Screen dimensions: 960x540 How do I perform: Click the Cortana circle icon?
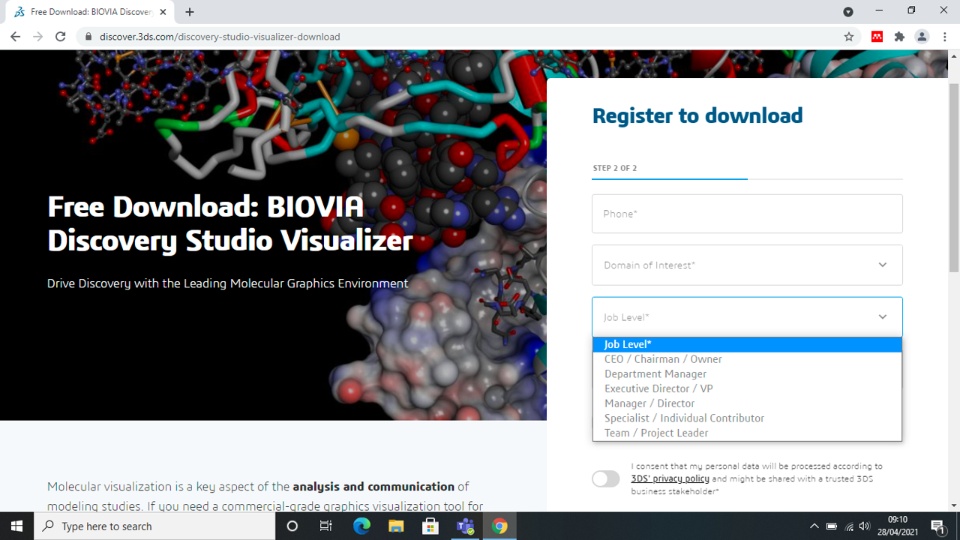pyautogui.click(x=292, y=526)
